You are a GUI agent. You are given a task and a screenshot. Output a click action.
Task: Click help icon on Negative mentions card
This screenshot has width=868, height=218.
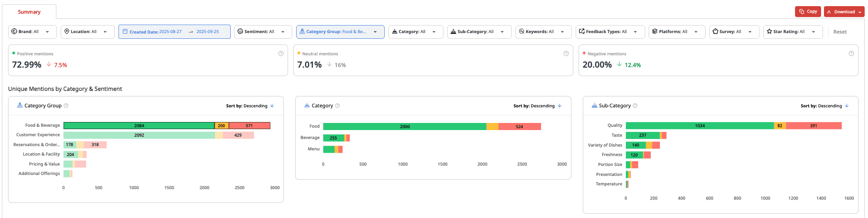pyautogui.click(x=851, y=54)
